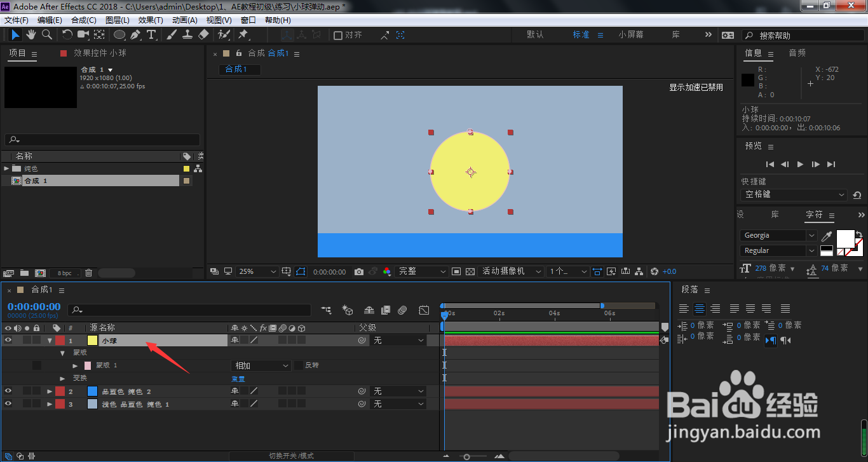Toggle lock switch for 小球 layer

(x=37, y=340)
